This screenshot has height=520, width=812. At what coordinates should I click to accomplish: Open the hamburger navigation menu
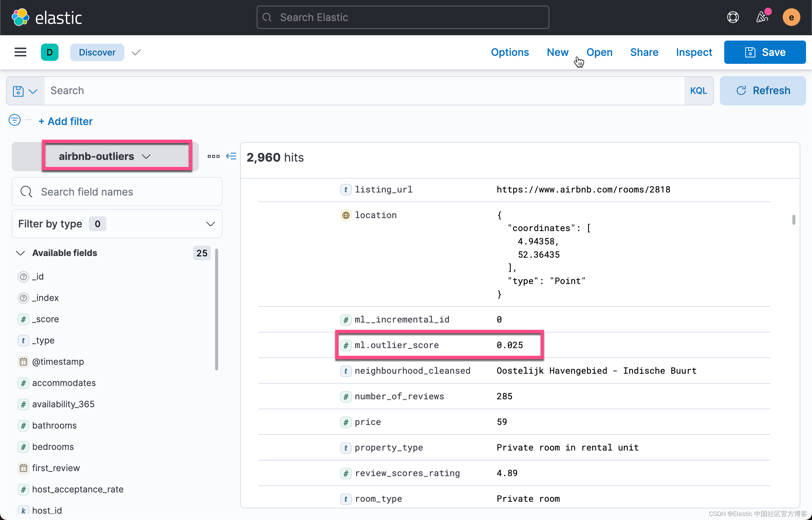tap(20, 52)
